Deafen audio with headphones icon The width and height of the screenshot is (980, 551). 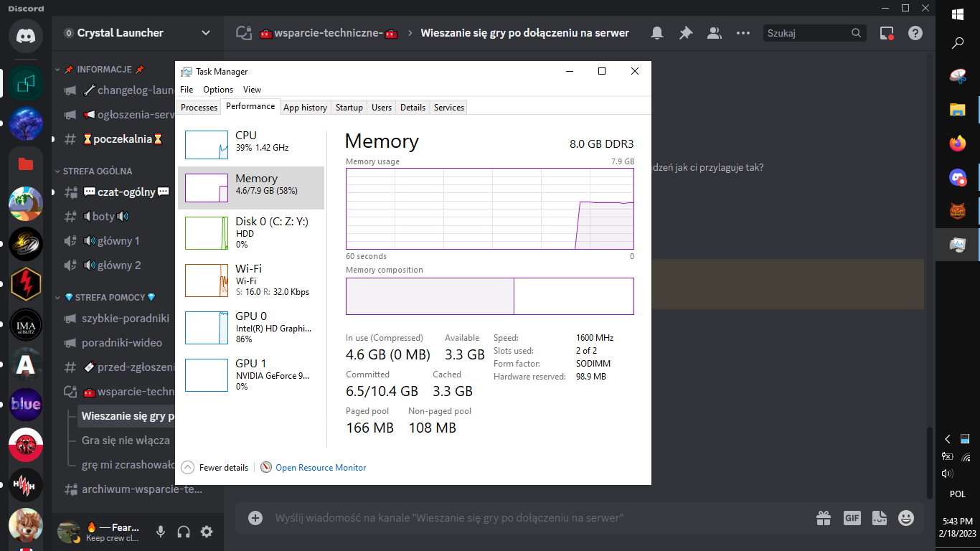pyautogui.click(x=184, y=532)
